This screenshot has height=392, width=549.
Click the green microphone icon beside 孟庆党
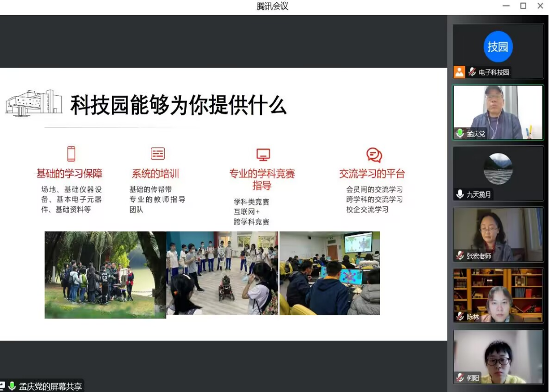click(x=460, y=134)
